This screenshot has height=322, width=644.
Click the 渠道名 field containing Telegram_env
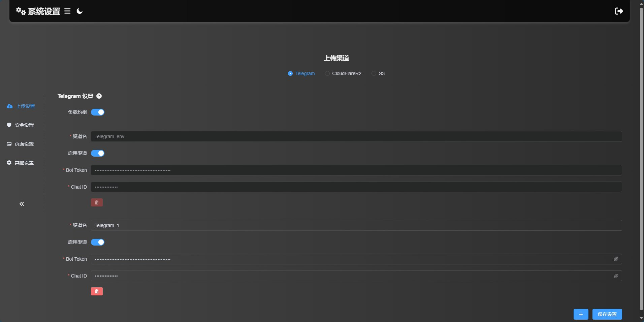236,136
